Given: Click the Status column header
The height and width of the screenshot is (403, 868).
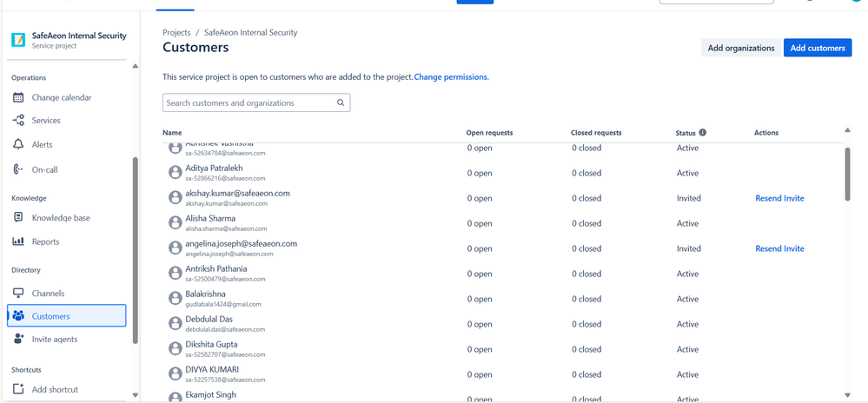Looking at the screenshot, I should [686, 133].
